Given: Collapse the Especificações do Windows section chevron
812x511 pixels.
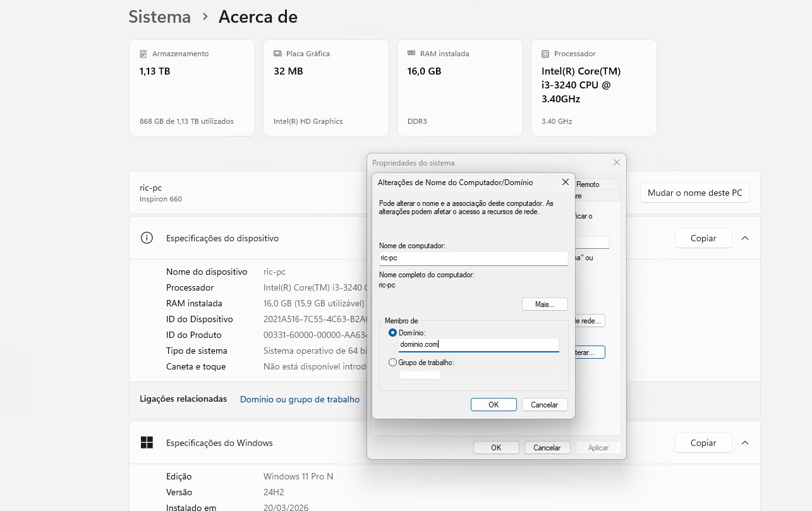Looking at the screenshot, I should pyautogui.click(x=745, y=443).
